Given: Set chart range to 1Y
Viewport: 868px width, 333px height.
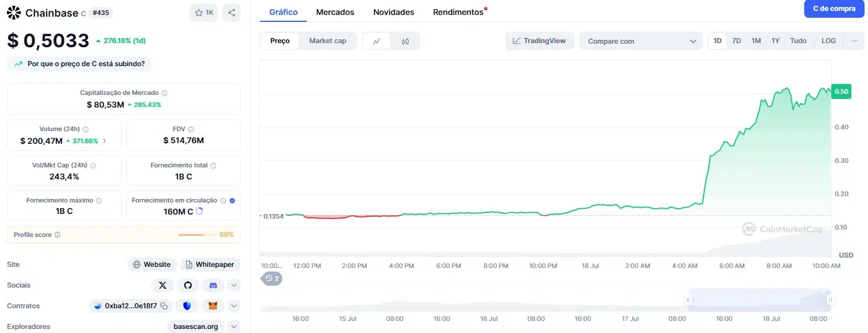Looking at the screenshot, I should pos(775,41).
